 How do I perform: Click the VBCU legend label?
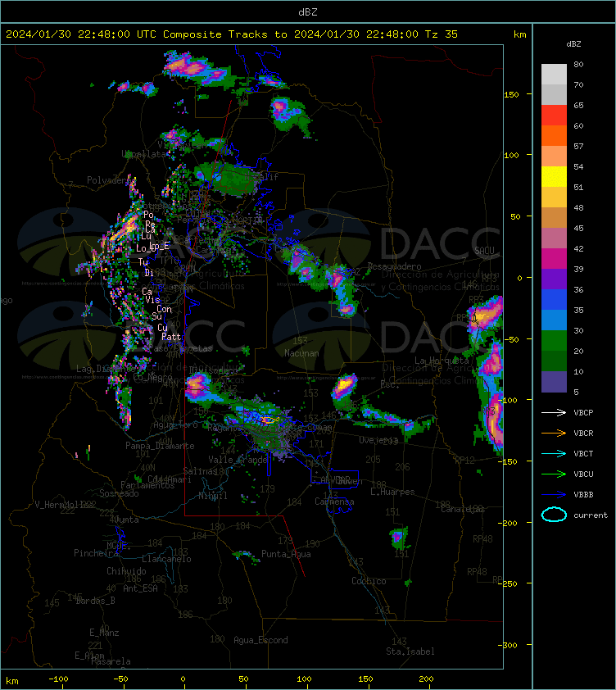(x=583, y=474)
